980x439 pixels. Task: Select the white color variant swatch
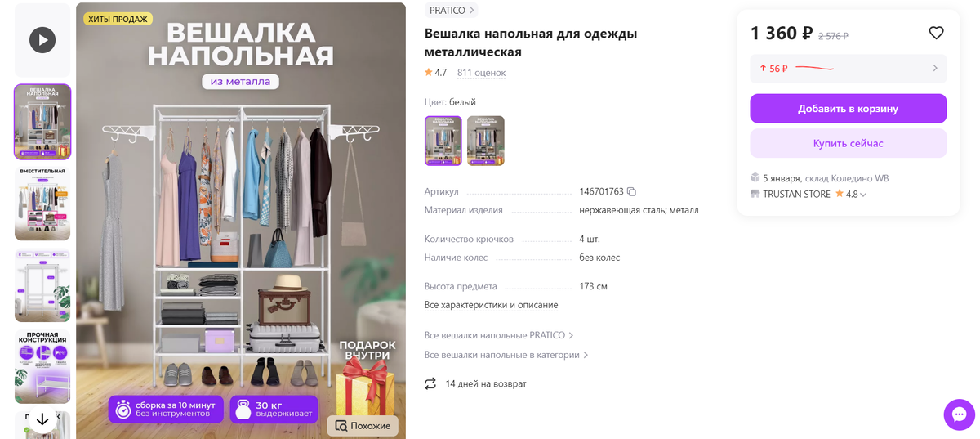coord(443,141)
